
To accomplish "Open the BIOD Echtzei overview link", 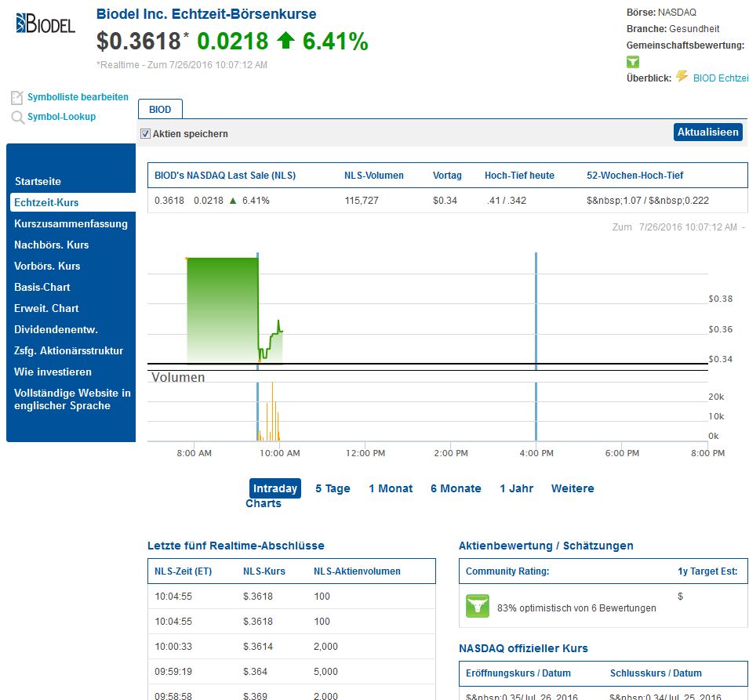I will (720, 78).
